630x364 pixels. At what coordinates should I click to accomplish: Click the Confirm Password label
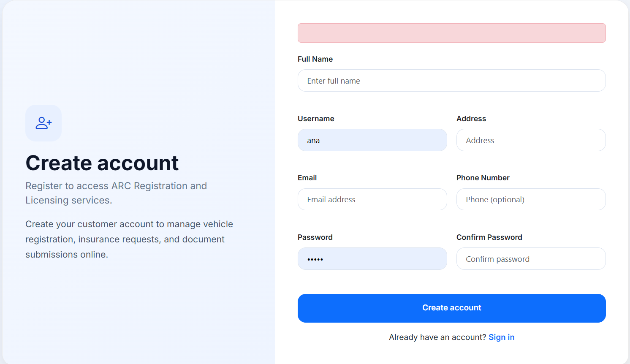tap(489, 237)
